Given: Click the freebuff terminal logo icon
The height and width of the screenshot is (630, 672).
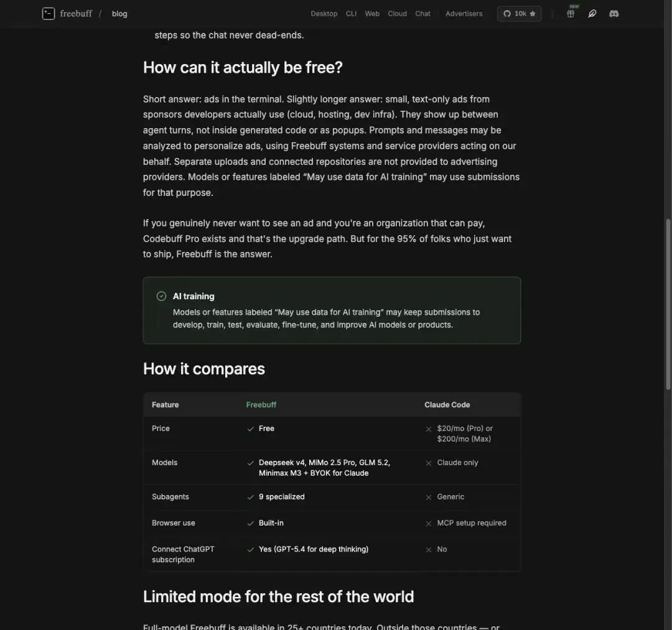Looking at the screenshot, I should pos(49,14).
